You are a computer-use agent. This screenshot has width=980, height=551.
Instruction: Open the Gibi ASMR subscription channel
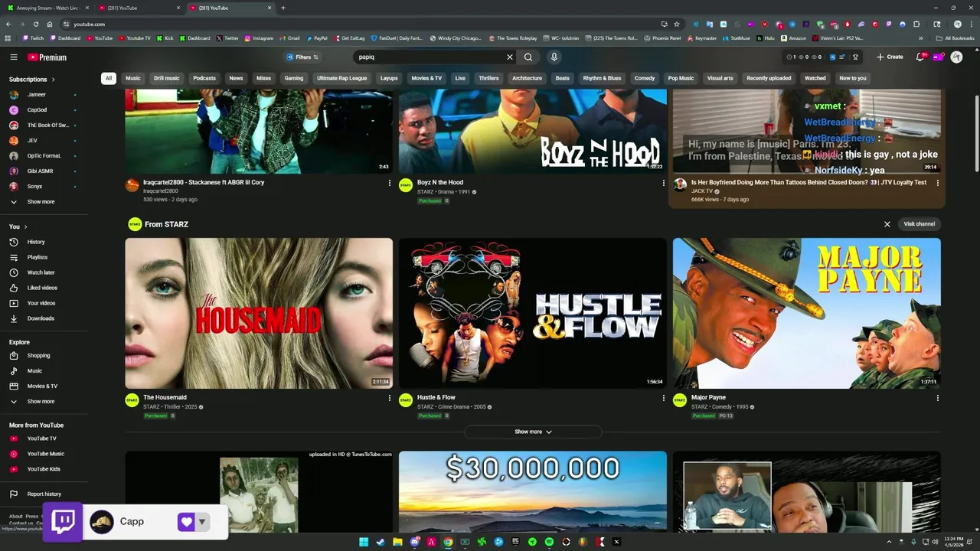(40, 171)
